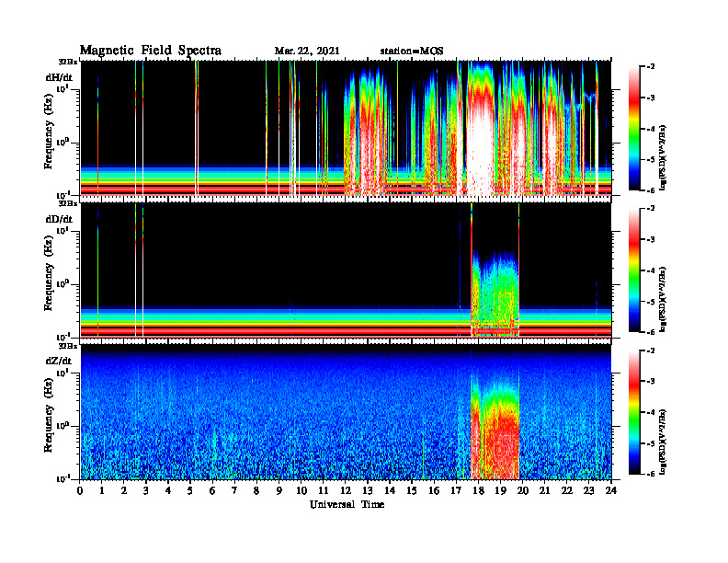
Task: Click the dH/dt 'Frequency (Hz)' axis label
Action: [49, 133]
